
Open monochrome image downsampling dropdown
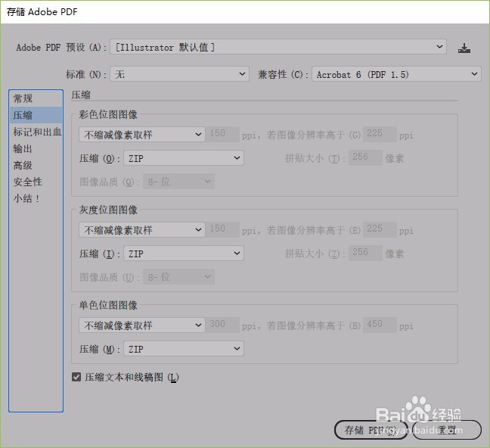[x=142, y=325]
